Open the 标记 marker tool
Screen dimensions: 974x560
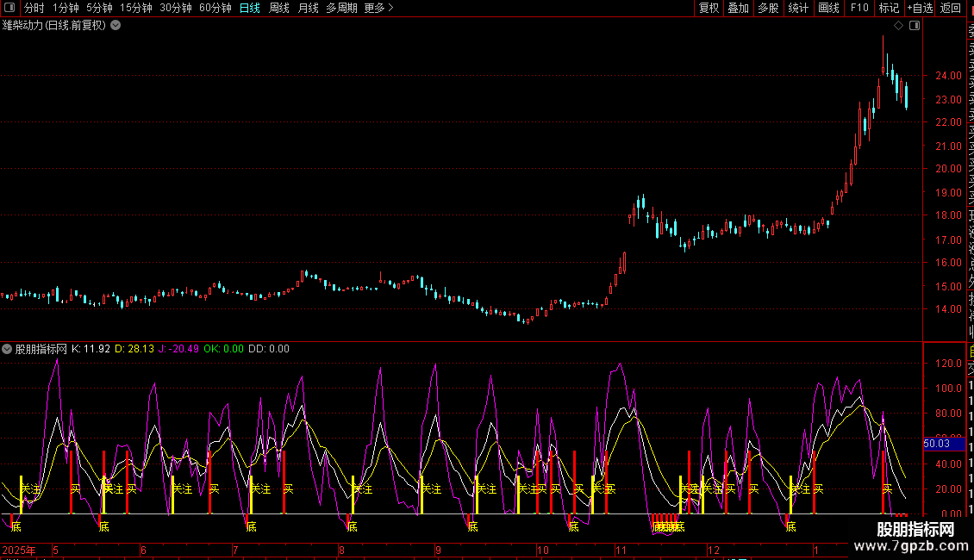pos(889,8)
